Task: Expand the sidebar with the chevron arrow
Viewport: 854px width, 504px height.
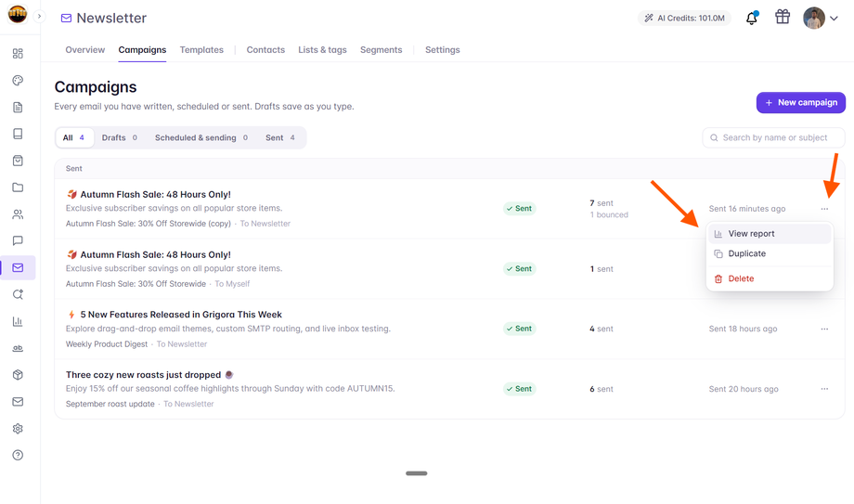Action: coord(39,17)
